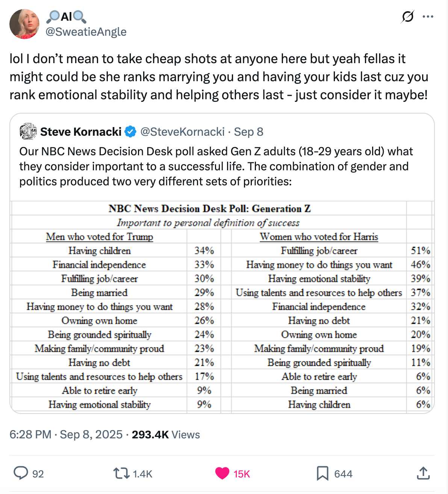Toggle like state on the heart button
This screenshot has height=494, width=448.
coord(222,474)
